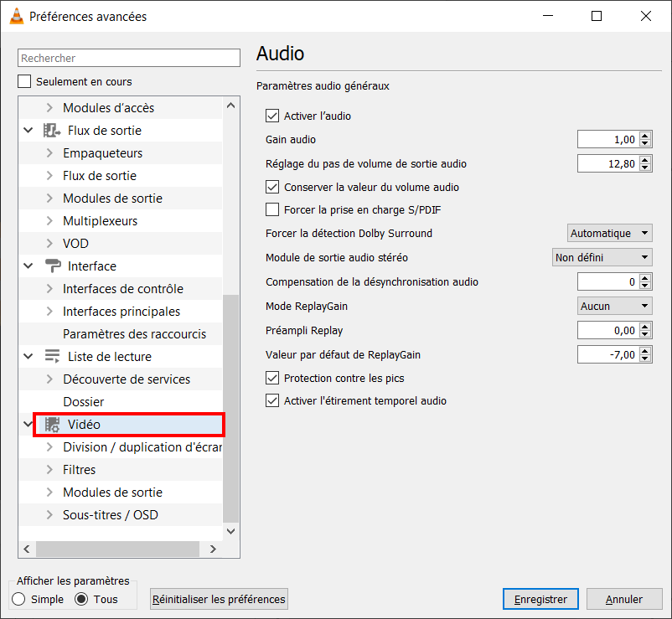Click the horizontal scroll left arrow

click(x=27, y=549)
